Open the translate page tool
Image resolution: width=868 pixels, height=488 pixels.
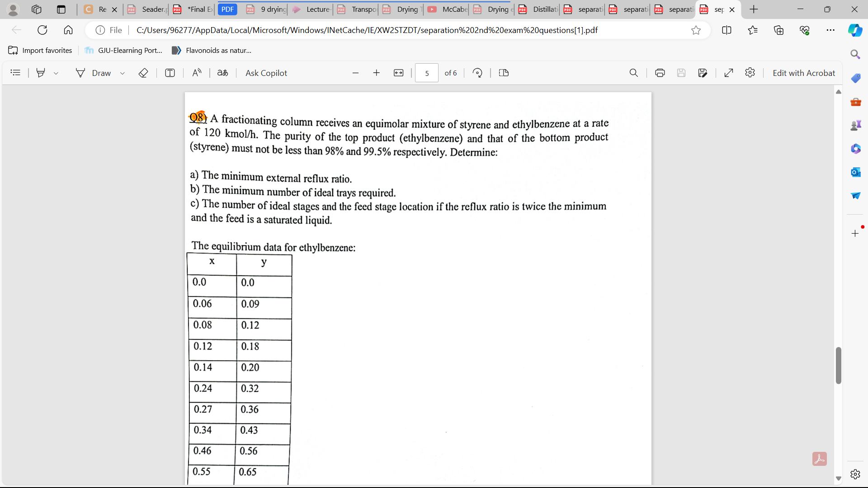coord(222,73)
